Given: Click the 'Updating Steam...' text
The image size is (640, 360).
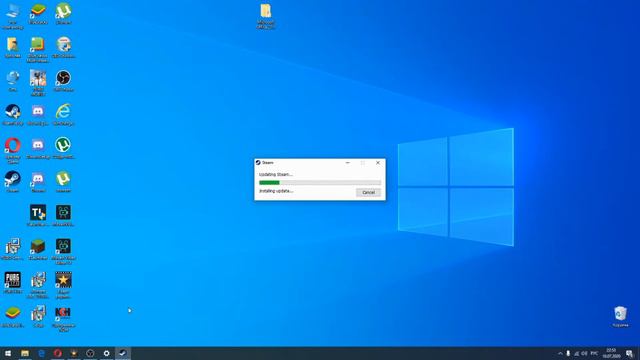Looking at the screenshot, I should pos(276,174).
